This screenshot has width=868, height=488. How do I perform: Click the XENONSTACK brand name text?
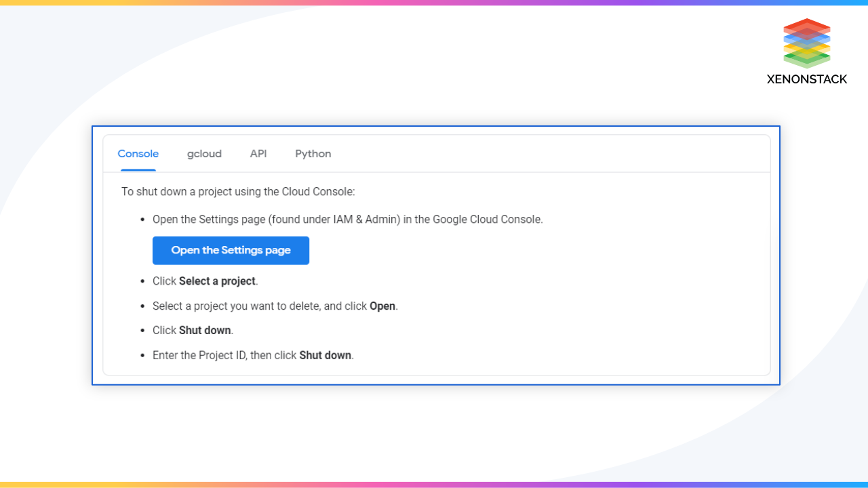(807, 79)
